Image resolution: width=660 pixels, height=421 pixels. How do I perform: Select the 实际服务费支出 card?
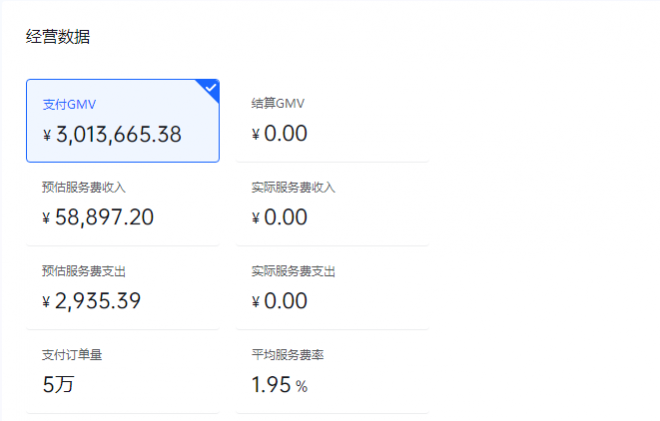[333, 288]
